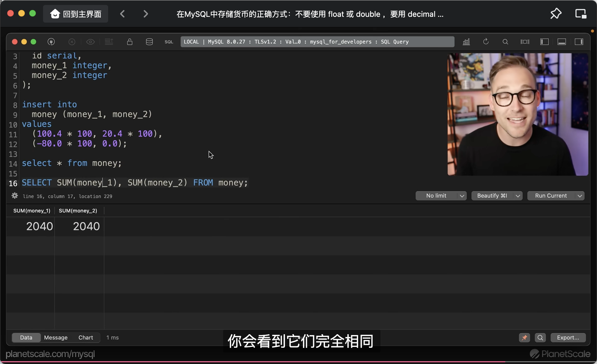Click the SQL mode icon
Viewport: 597px width, 364px height.
(x=169, y=42)
